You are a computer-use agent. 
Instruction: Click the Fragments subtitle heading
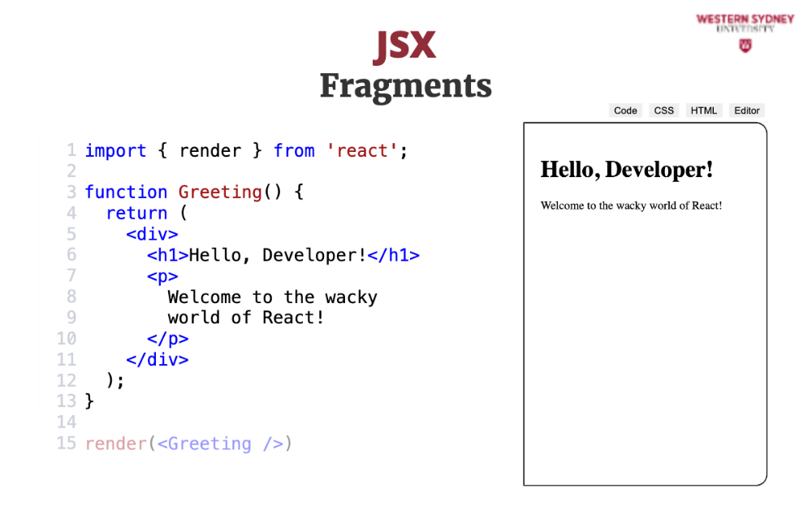tap(405, 85)
